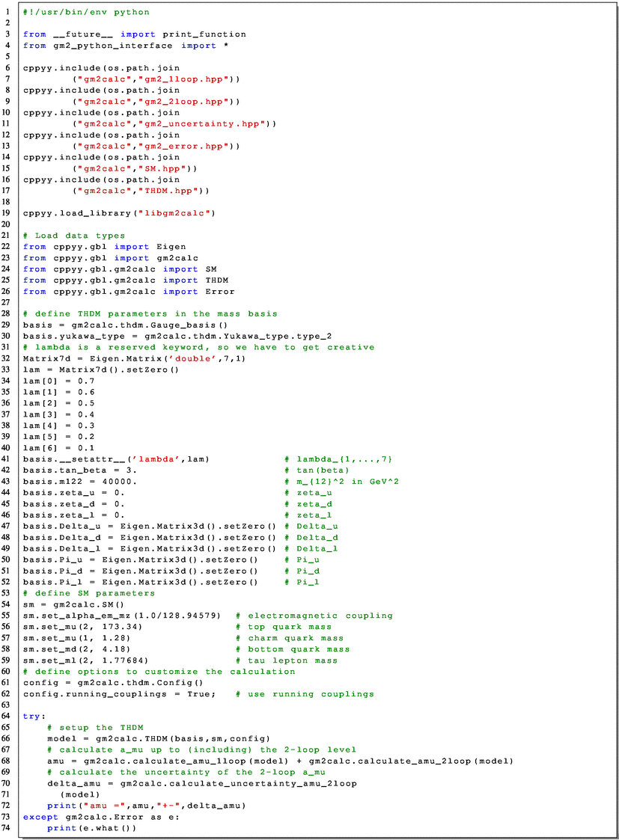Click the comment '# setup the THDM'
This screenshot has height=840, width=619.
click(x=95, y=728)
